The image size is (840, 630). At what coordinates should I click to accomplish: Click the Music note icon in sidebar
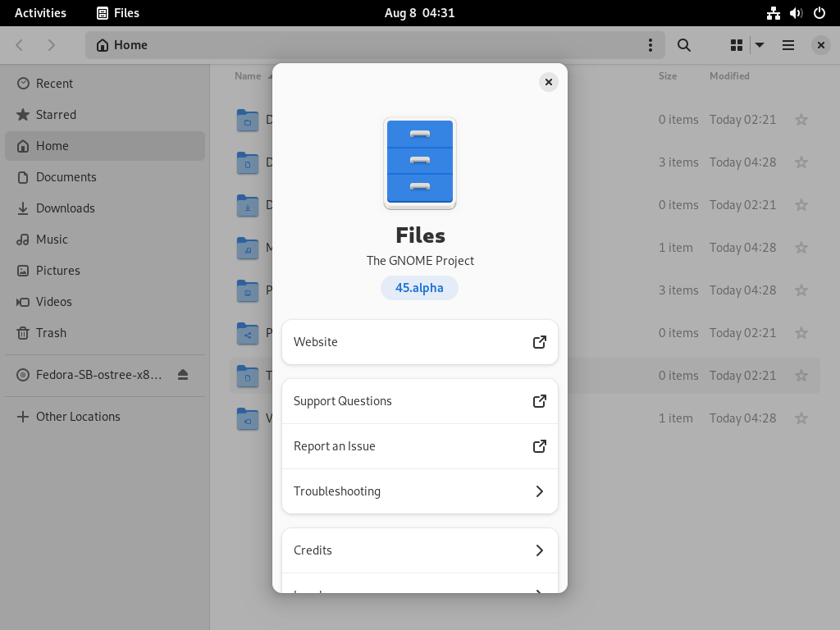[x=23, y=240]
